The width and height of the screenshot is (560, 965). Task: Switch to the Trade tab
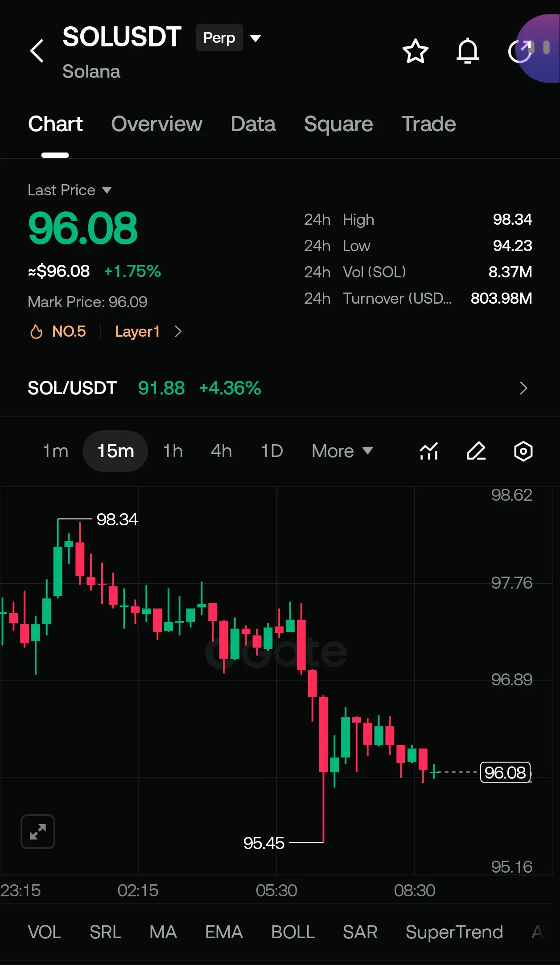428,124
